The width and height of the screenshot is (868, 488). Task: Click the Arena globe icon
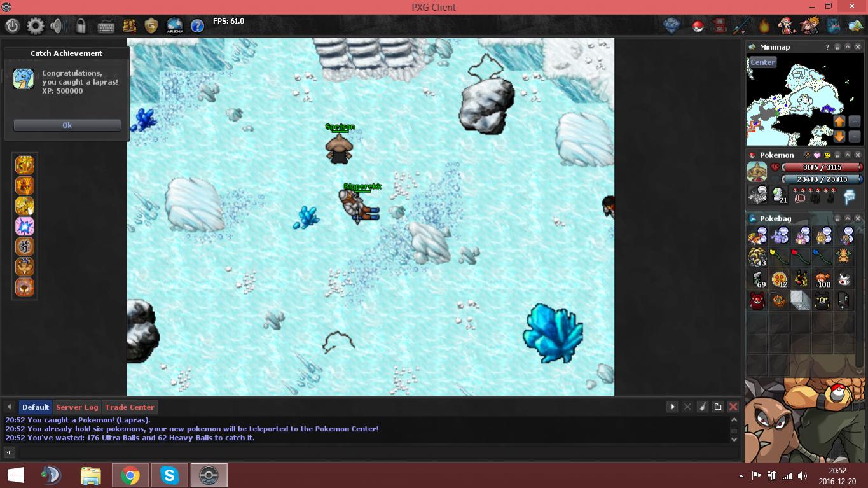pos(174,25)
